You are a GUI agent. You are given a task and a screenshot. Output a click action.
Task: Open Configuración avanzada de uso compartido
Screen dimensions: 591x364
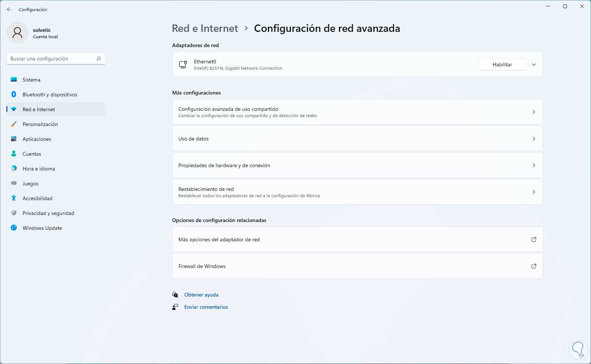click(x=357, y=112)
